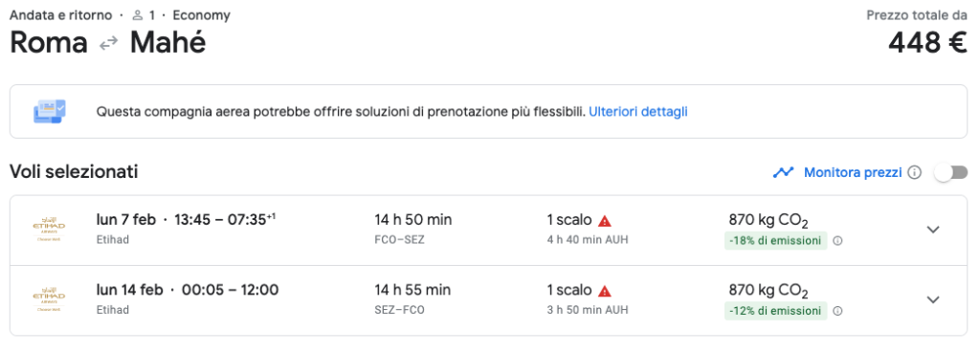Toggle the Monitora prezzi switch
The width and height of the screenshot is (980, 353).
[950, 172]
